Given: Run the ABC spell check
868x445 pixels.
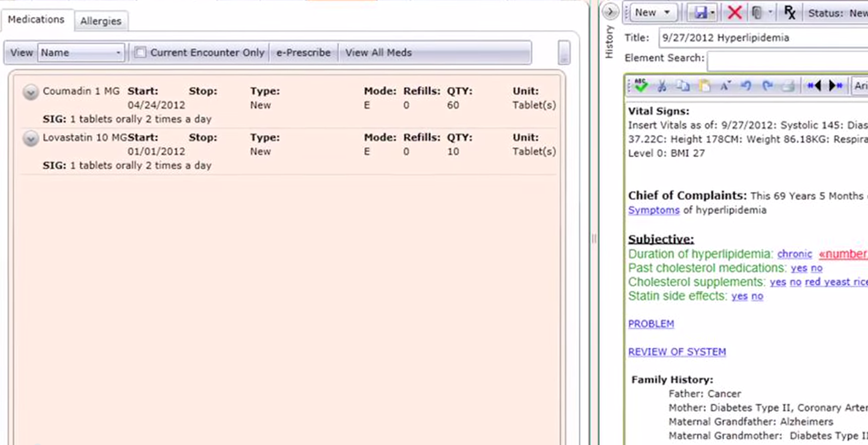Looking at the screenshot, I should coord(641,85).
